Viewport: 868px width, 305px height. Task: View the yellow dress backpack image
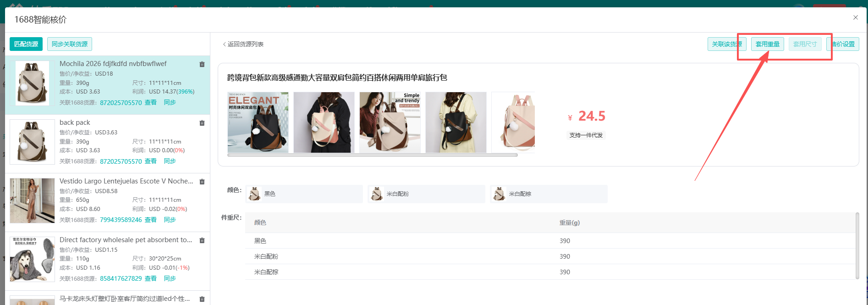click(456, 122)
